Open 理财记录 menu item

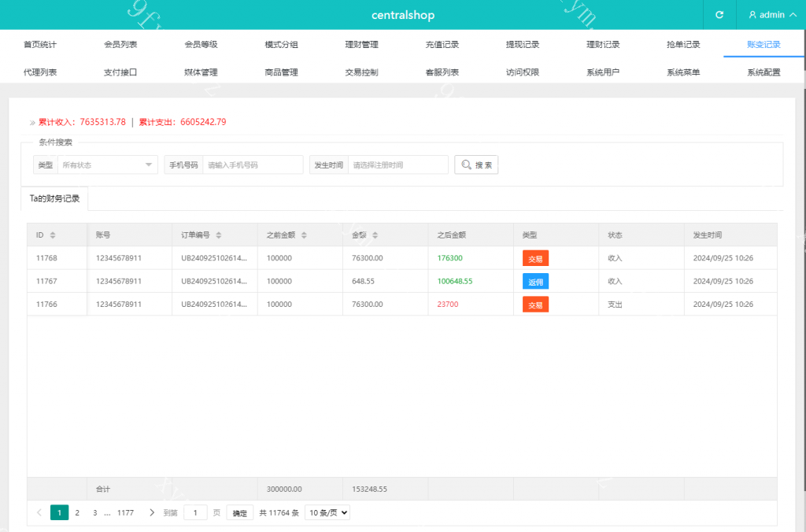[603, 44]
